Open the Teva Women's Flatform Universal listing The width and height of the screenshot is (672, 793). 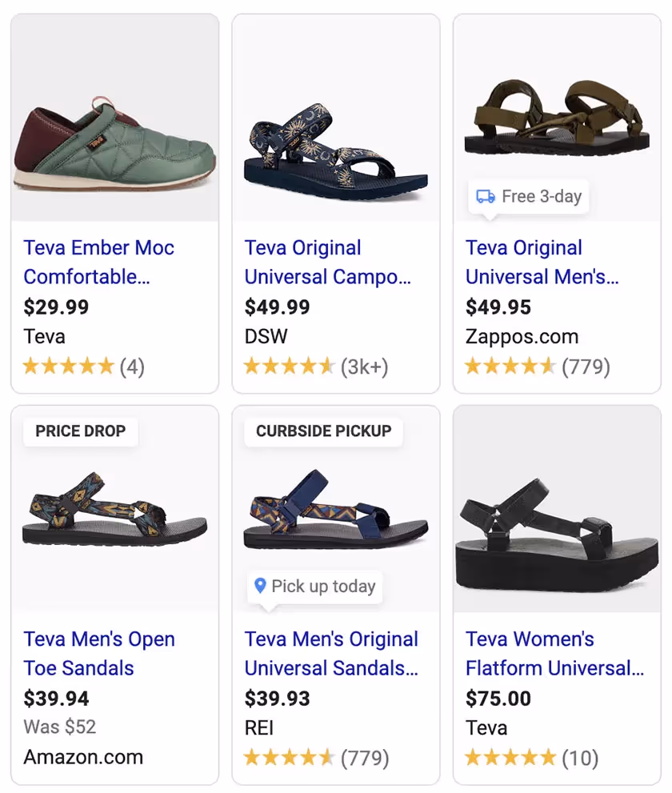point(551,654)
